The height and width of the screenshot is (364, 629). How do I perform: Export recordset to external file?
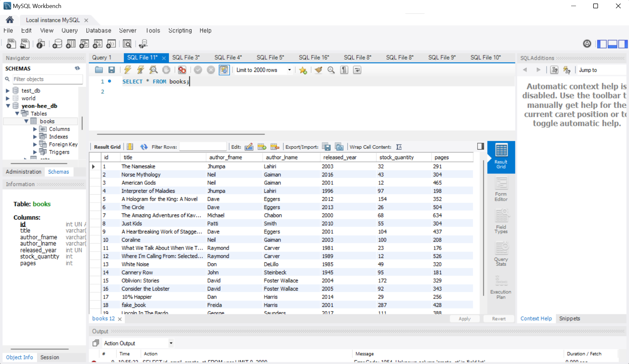coord(326,147)
